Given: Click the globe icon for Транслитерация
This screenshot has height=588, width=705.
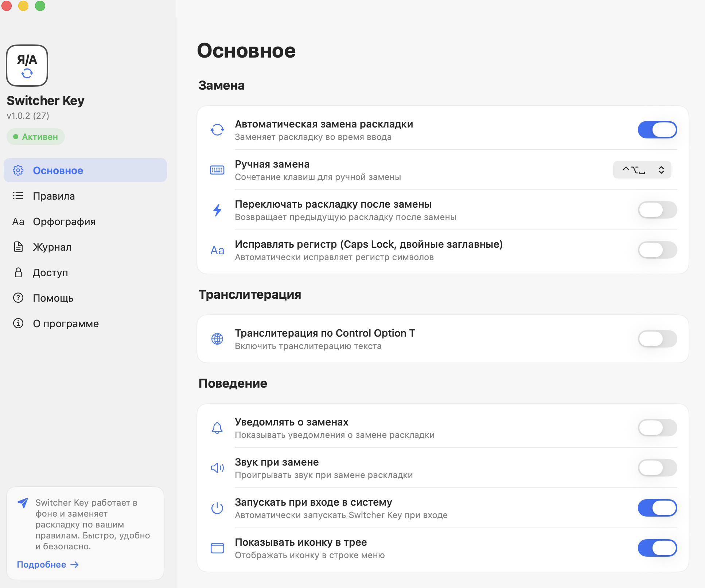Looking at the screenshot, I should [x=217, y=339].
